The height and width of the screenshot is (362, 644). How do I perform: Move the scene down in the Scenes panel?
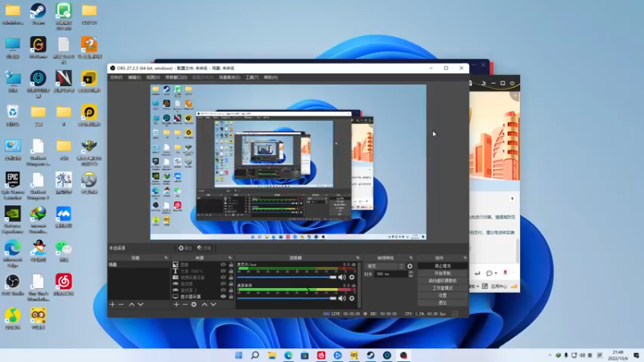[x=140, y=305]
